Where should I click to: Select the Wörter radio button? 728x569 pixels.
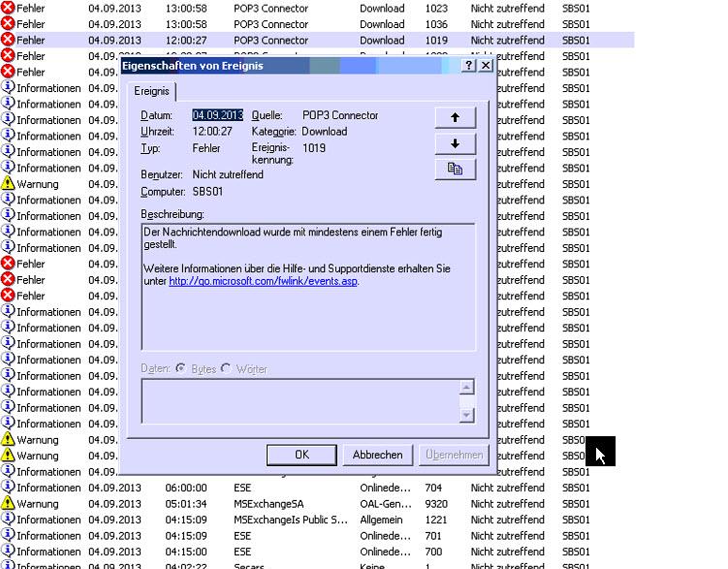226,368
